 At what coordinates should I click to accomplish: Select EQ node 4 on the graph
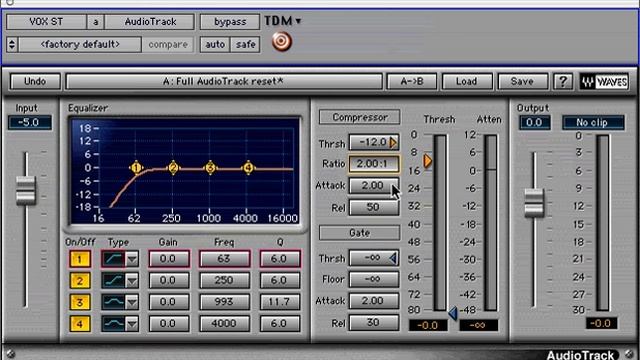[248, 168]
